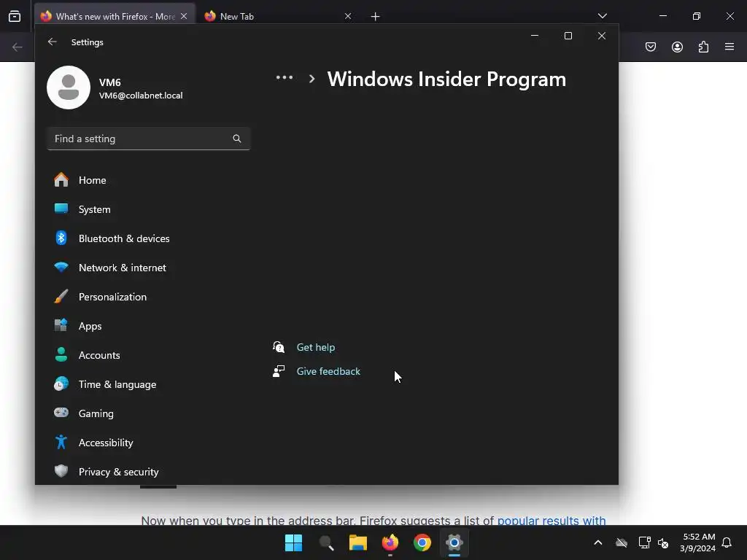Click the muted volume tray icon
The width and height of the screenshot is (747, 560).
[x=662, y=542]
